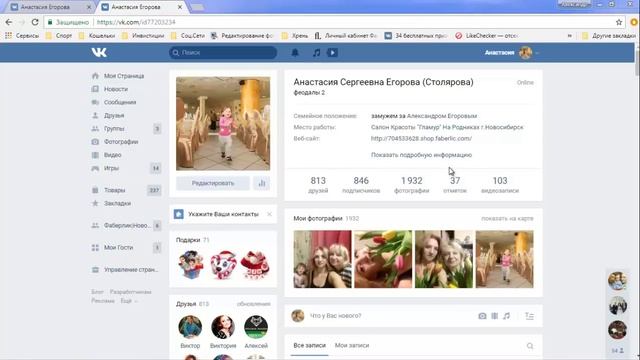Open the music note icon in header
Viewport: 640px width, 360px height.
(x=316, y=53)
